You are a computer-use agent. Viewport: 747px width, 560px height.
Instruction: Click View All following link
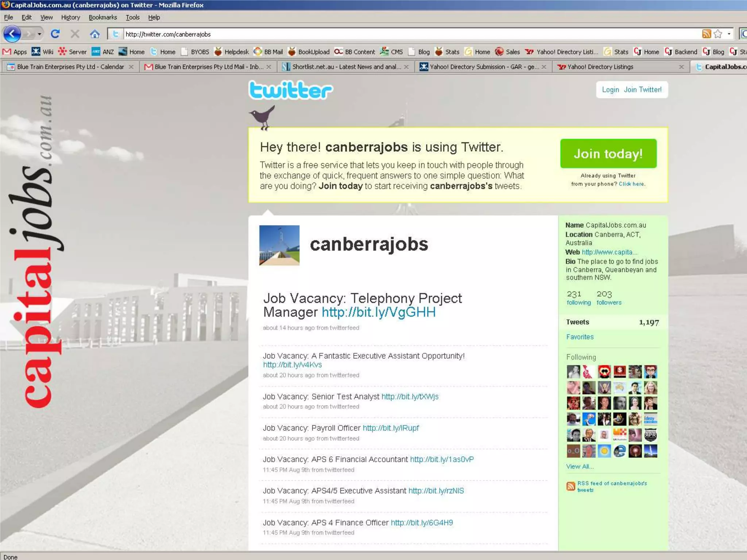(580, 466)
